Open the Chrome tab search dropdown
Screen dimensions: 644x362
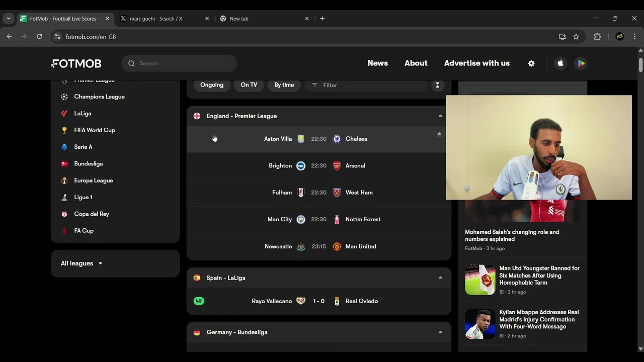9,19
